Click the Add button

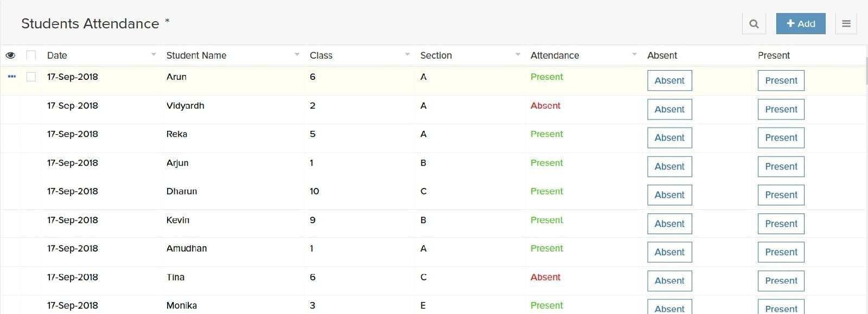tap(801, 24)
